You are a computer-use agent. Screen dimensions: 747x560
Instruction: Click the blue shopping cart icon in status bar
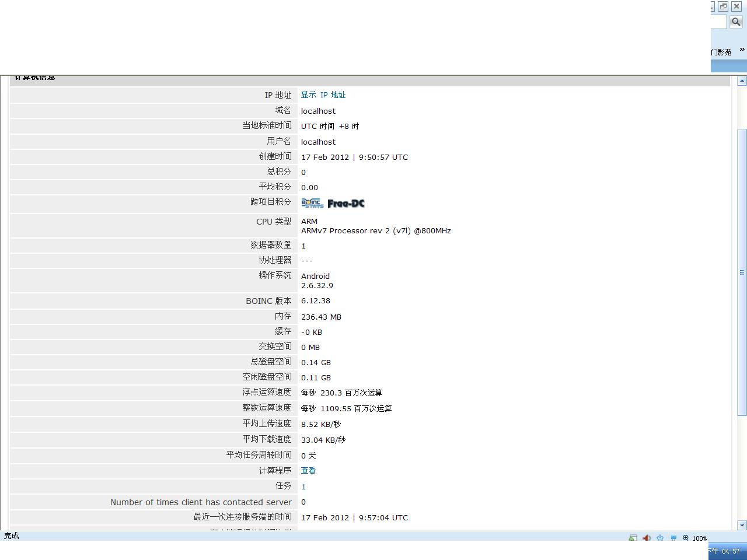click(x=673, y=538)
